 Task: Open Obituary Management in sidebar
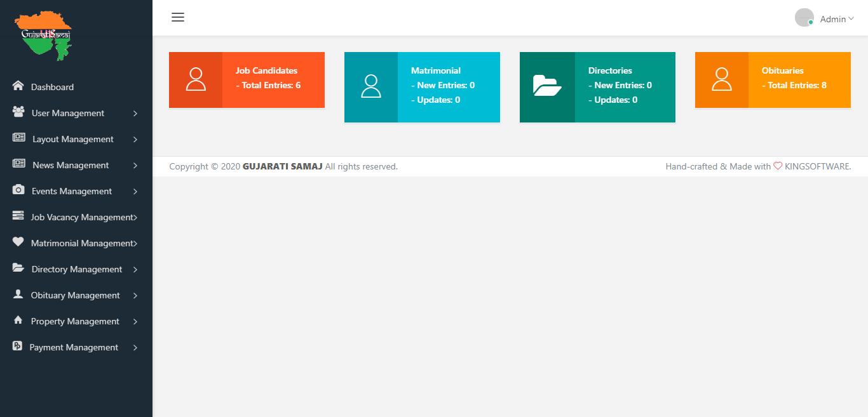pyautogui.click(x=75, y=295)
